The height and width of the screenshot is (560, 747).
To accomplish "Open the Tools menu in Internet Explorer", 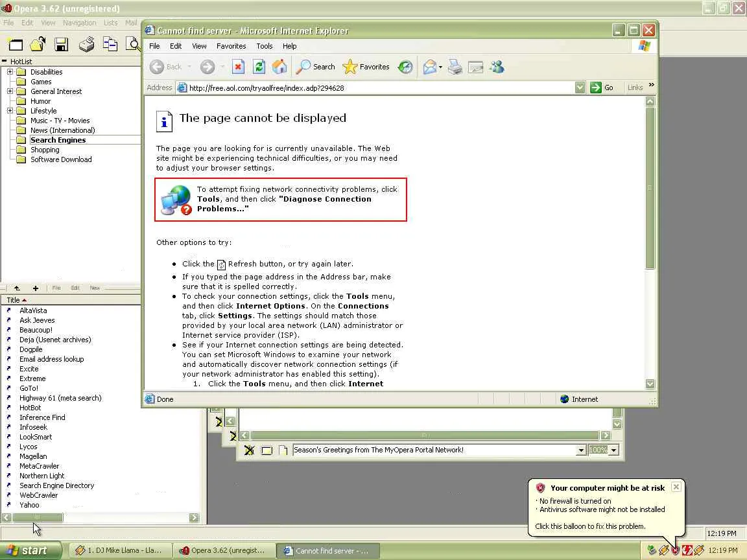I will [265, 46].
